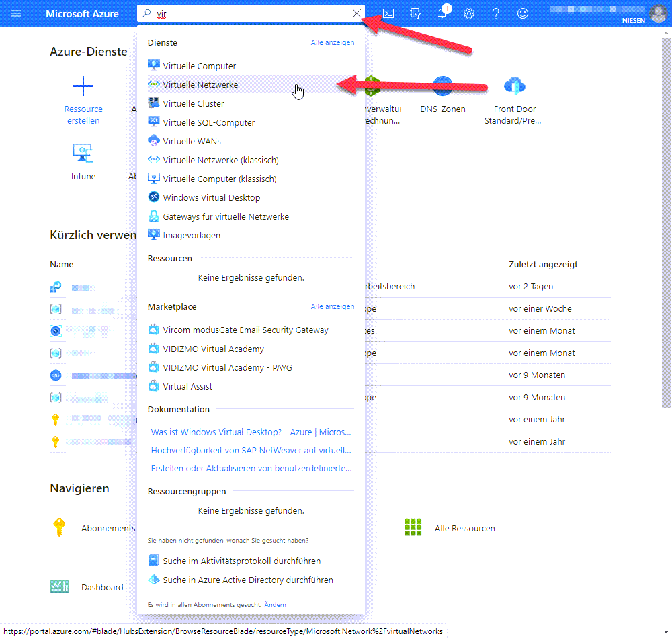Select Virtuelle Computer (klassisch) result

click(251, 179)
